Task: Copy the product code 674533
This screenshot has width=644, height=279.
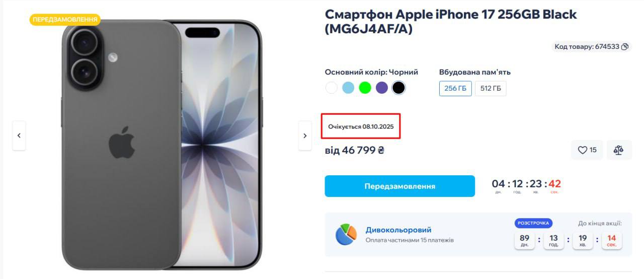Action: [625, 47]
